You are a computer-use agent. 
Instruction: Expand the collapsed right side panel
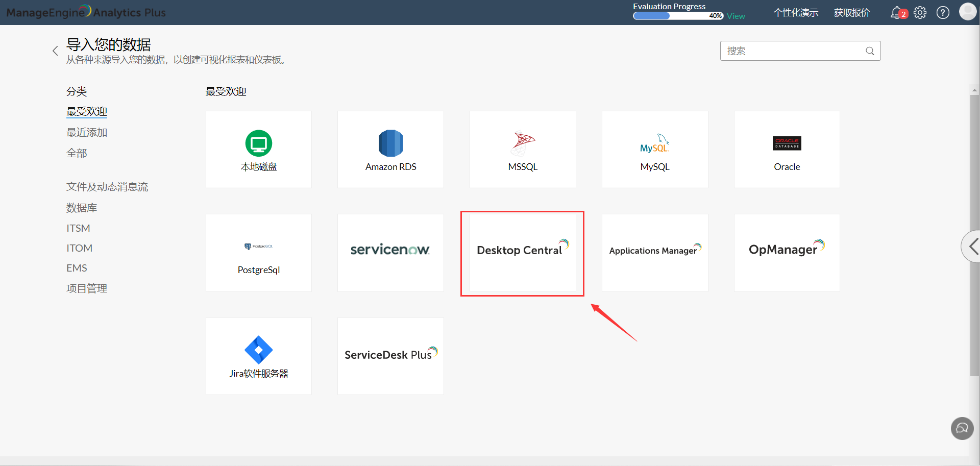tap(971, 247)
